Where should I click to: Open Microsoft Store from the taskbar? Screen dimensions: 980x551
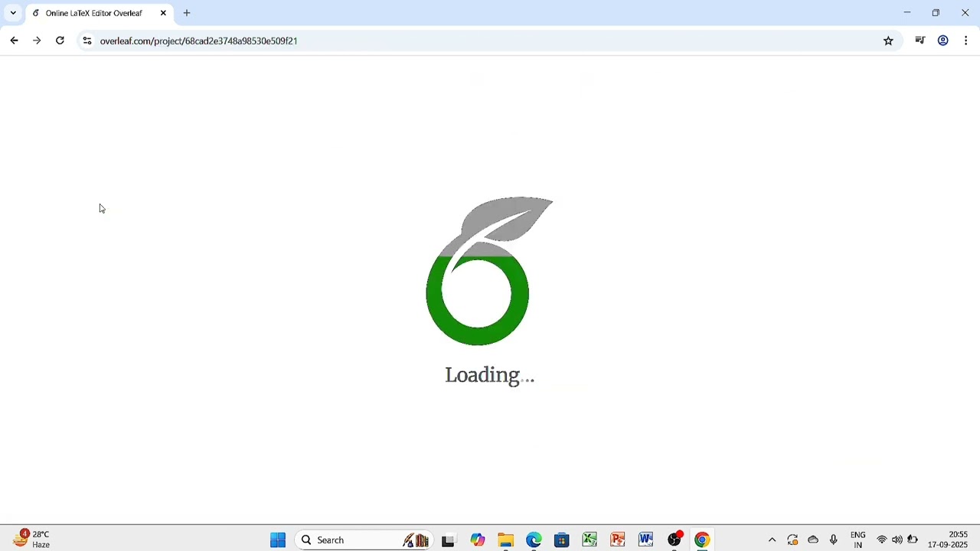562,540
